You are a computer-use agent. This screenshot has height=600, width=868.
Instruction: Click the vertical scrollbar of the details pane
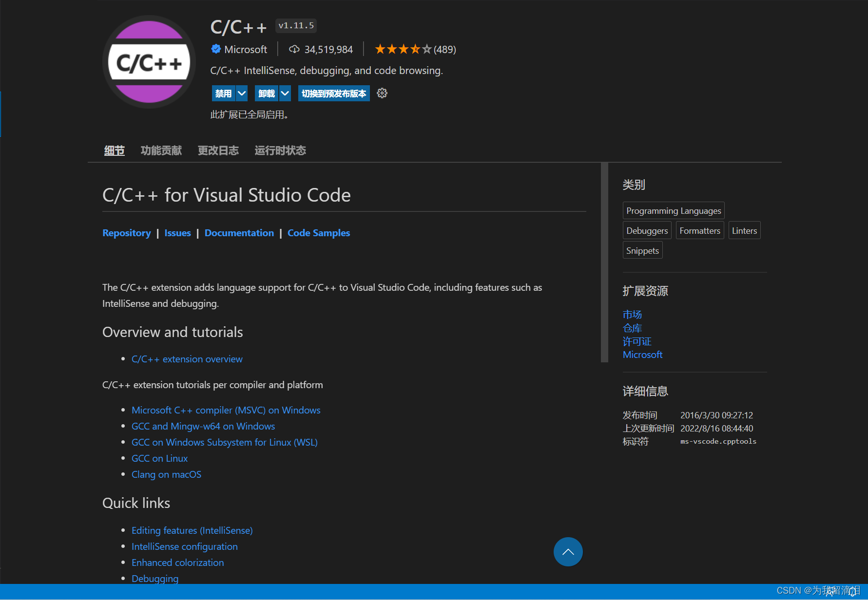(604, 262)
